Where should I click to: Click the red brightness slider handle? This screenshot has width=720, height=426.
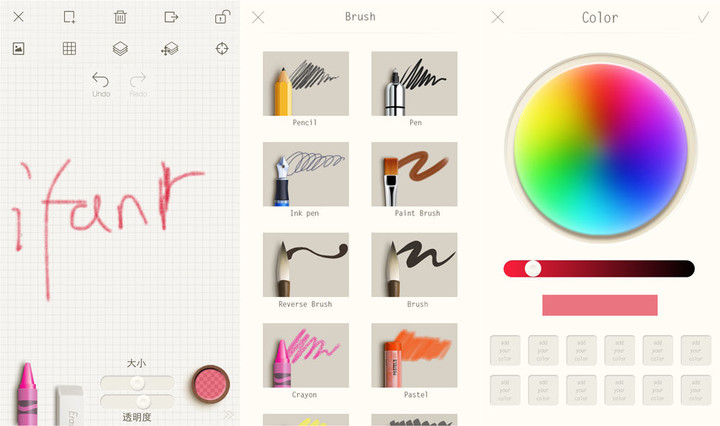pyautogui.click(x=533, y=268)
